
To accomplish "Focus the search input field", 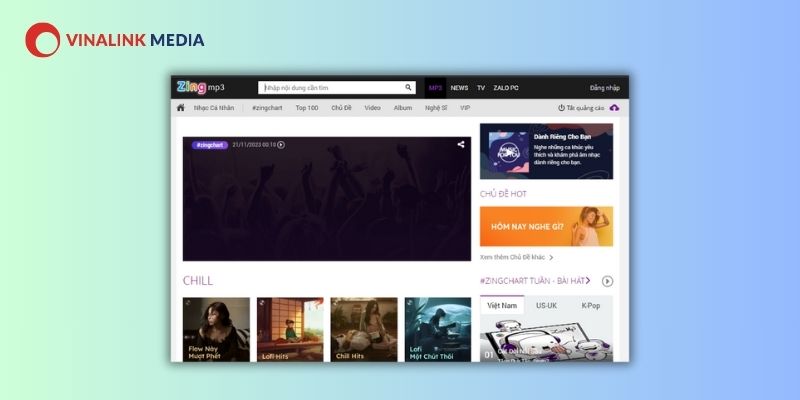I will pyautogui.click(x=337, y=87).
